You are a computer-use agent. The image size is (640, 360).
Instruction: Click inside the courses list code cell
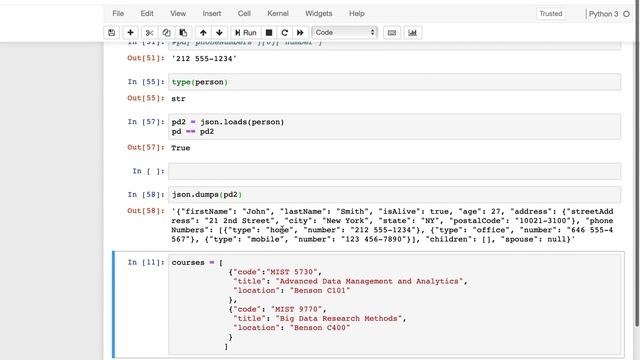tap(395, 304)
